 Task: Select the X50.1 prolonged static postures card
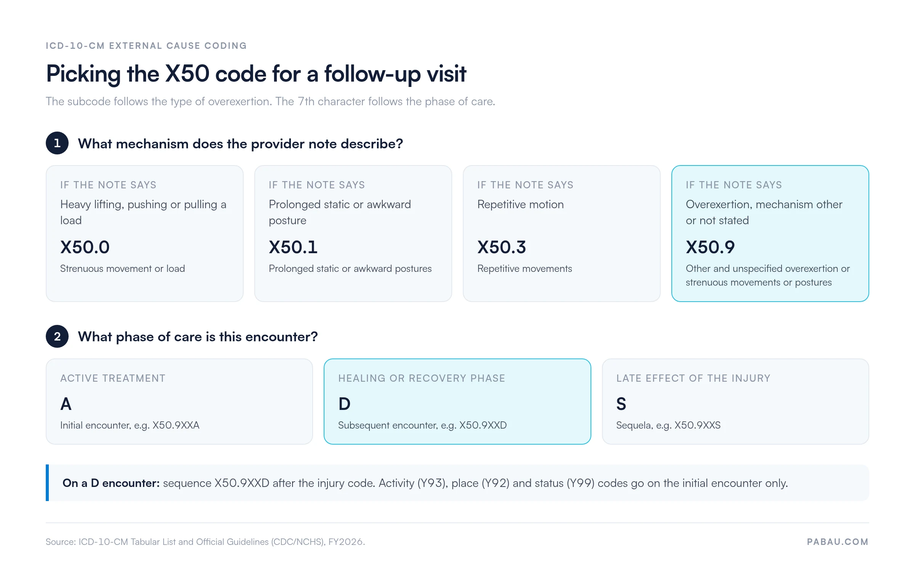coord(353,233)
